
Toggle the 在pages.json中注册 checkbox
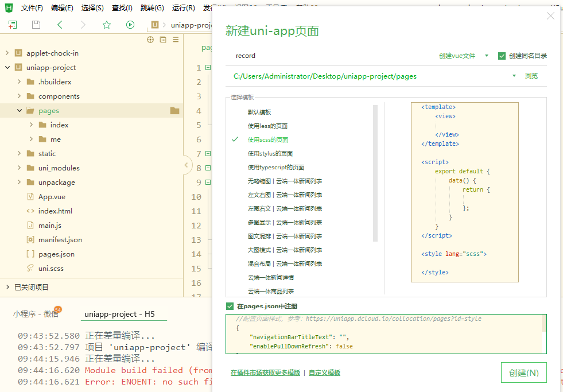pyautogui.click(x=230, y=306)
